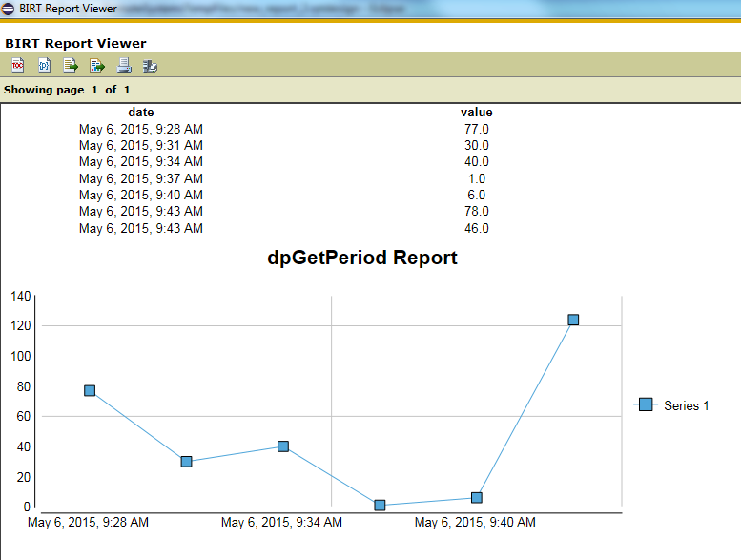The width and height of the screenshot is (741, 560).
Task: Click the Eclipse icon in the title bar
Action: (9, 9)
